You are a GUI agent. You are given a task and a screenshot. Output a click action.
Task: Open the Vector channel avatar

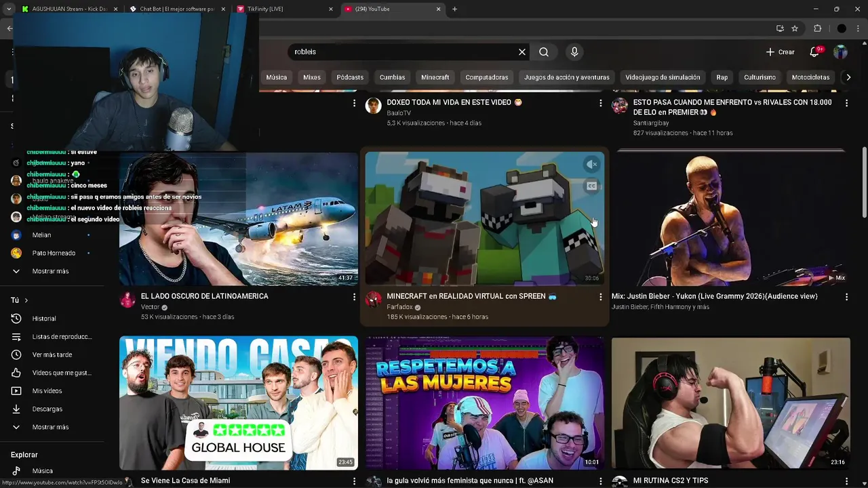point(127,300)
